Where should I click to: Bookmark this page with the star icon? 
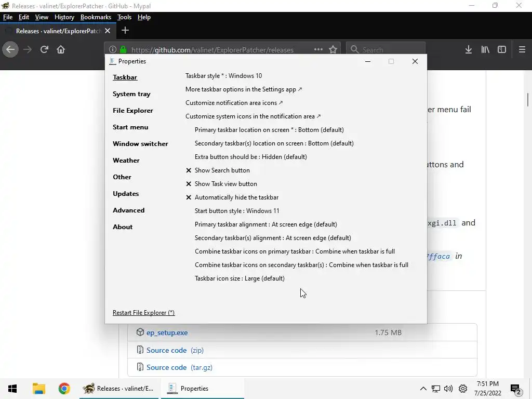click(333, 49)
